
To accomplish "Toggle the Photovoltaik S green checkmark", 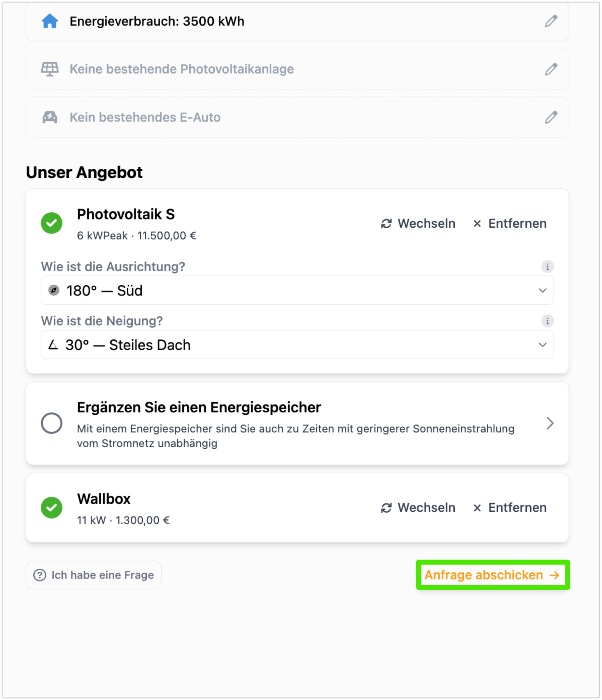I will pyautogui.click(x=52, y=223).
